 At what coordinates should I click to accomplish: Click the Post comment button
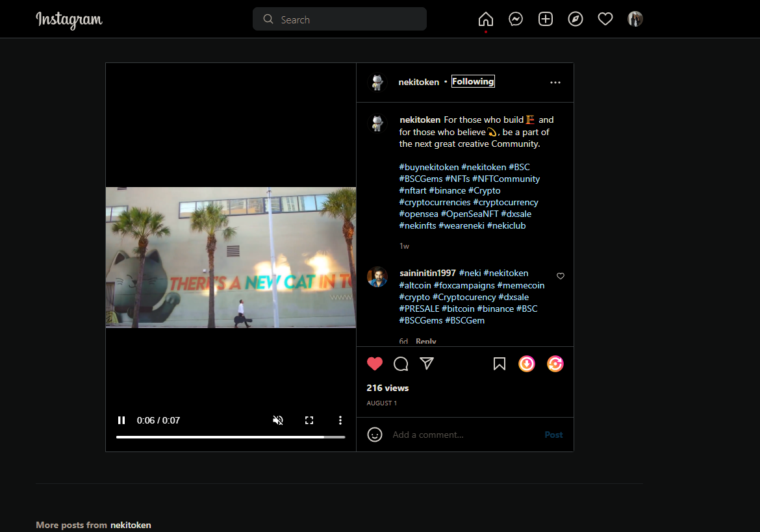tap(553, 435)
